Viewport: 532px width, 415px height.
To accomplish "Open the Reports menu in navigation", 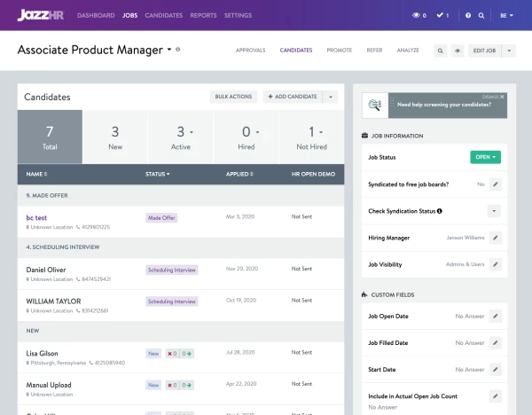I will point(203,16).
